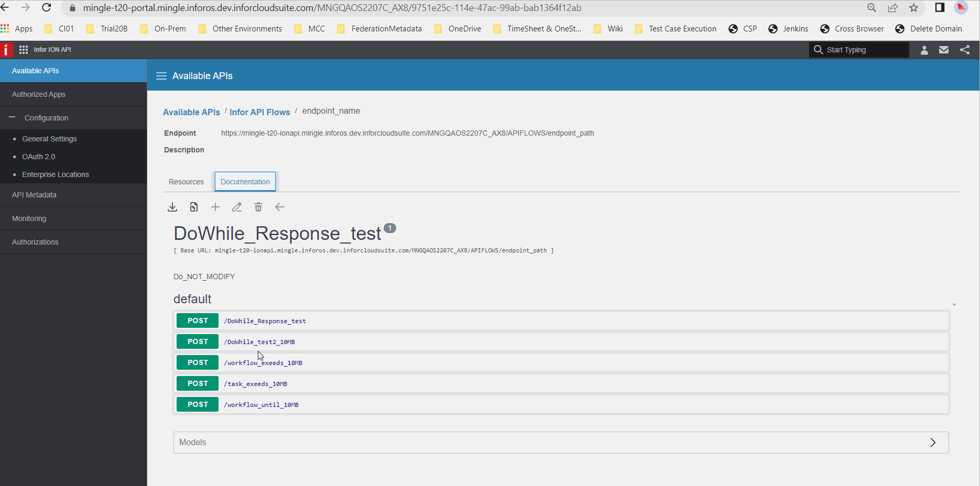Click the copy document icon
980x486 pixels.
[194, 207]
